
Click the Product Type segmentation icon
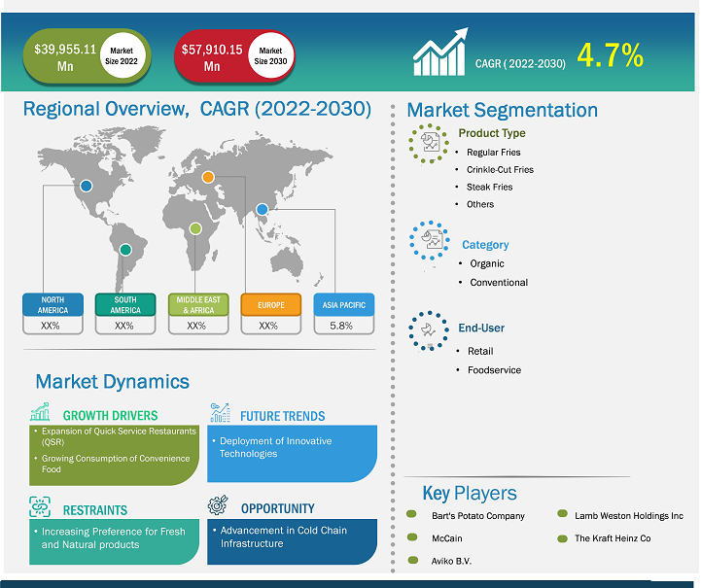429,142
